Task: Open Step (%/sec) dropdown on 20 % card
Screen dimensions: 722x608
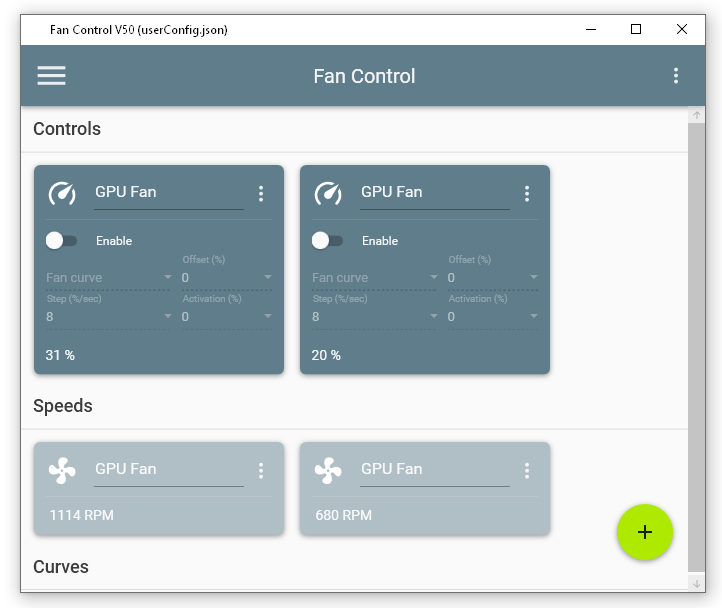Action: click(375, 317)
